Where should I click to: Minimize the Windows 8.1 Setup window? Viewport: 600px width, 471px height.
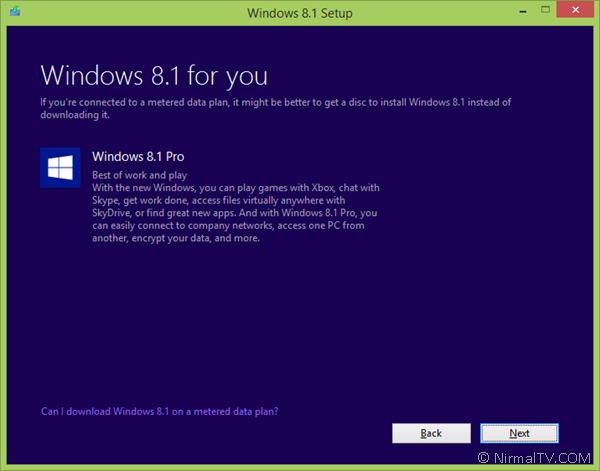pos(523,11)
